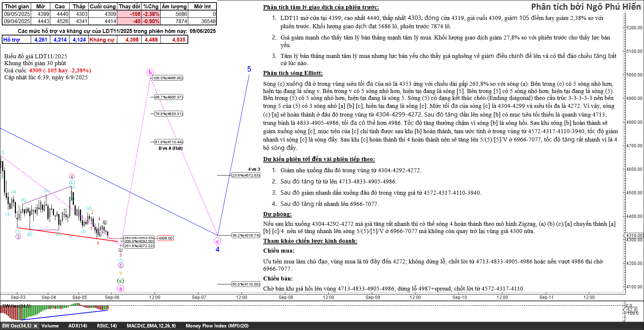The width and height of the screenshot is (644, 330).
Task: Select the pink circled 'a' wave marker
Action: 121,288
